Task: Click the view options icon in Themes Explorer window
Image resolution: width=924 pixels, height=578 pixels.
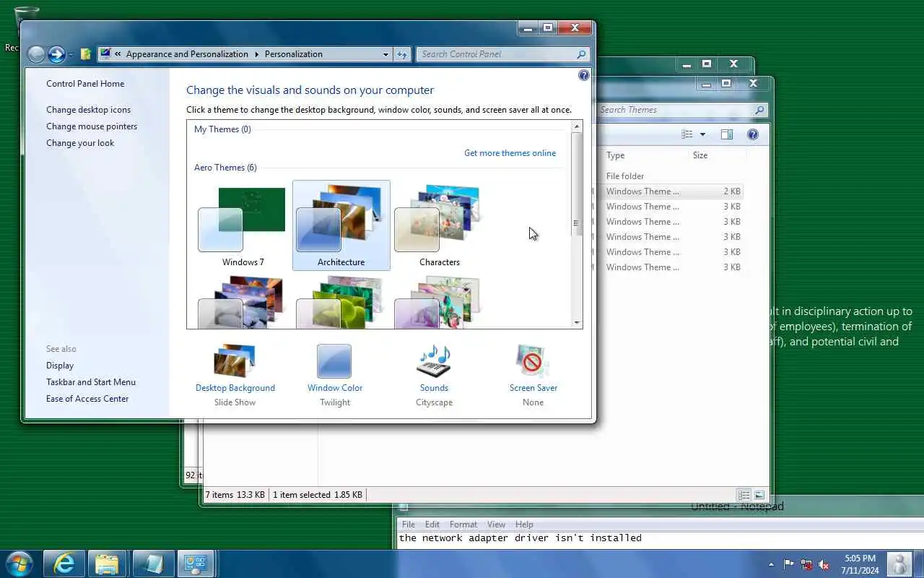Action: tap(687, 134)
